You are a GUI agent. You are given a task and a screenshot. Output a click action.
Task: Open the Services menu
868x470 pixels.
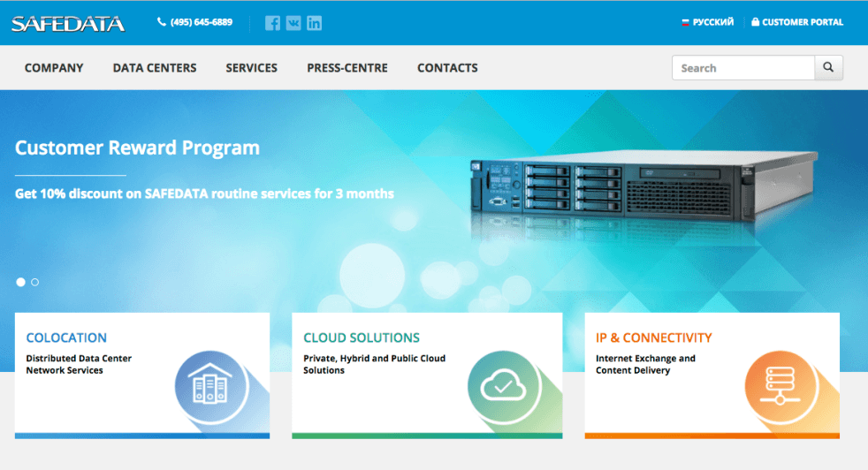[x=251, y=68]
